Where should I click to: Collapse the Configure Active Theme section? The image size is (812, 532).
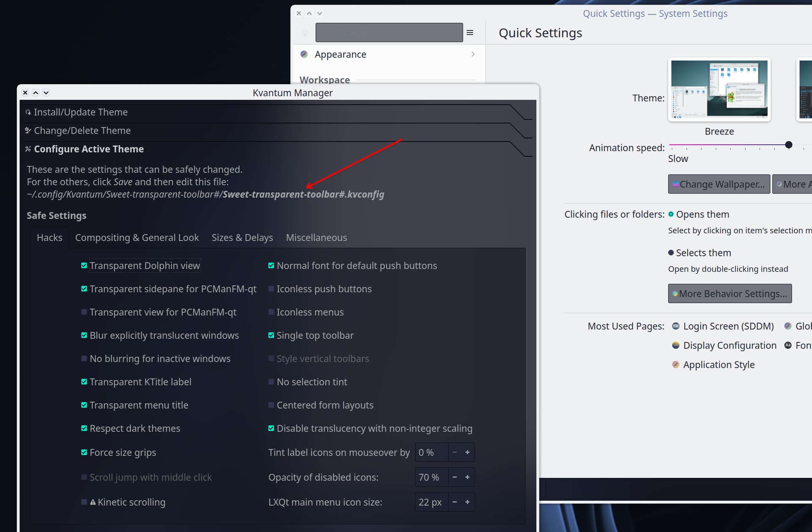278,149
